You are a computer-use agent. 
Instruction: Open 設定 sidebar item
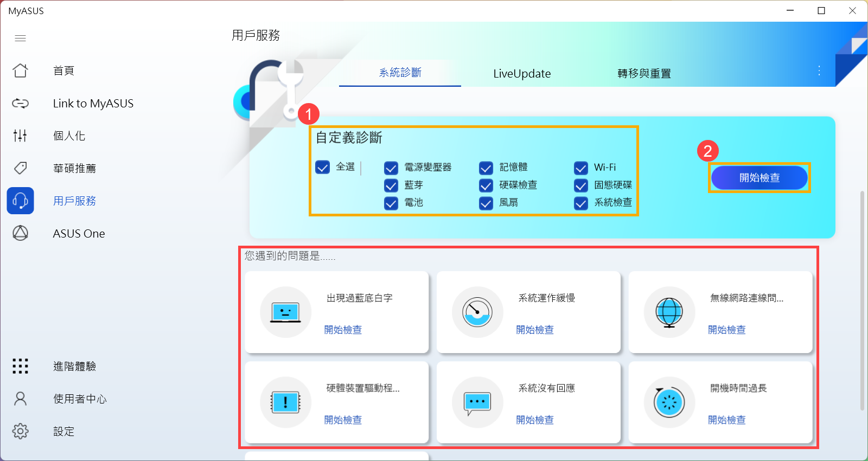63,431
